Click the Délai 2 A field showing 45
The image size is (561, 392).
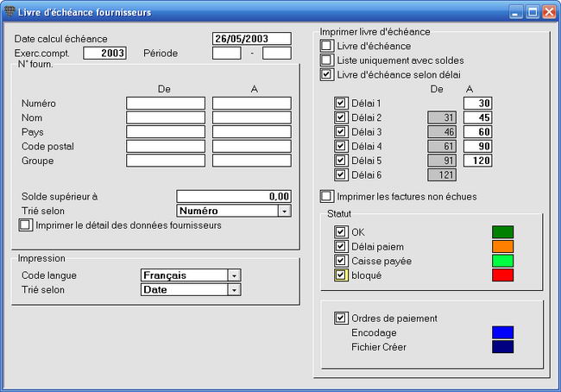pyautogui.click(x=477, y=117)
